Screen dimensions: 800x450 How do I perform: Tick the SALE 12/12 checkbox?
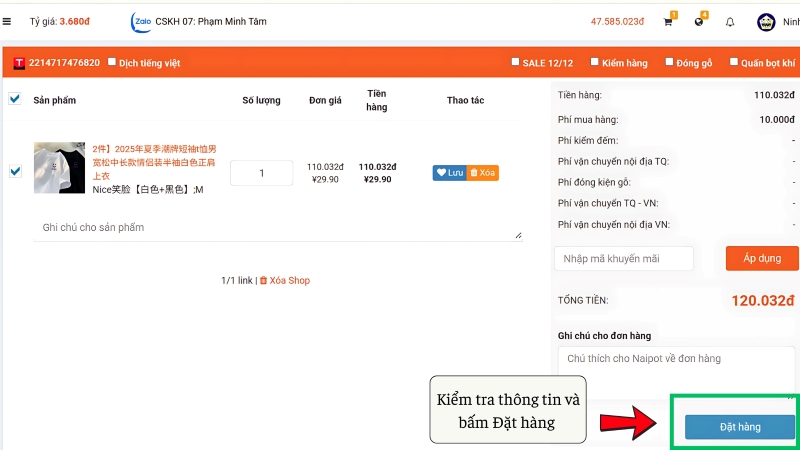click(x=515, y=62)
